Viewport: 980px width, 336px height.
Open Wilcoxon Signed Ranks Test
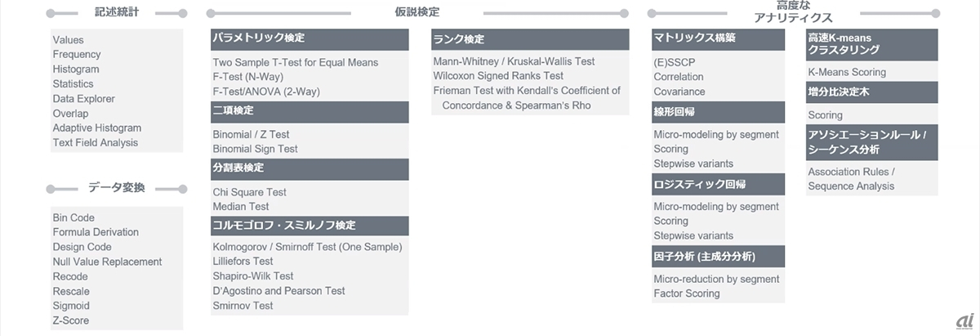click(498, 76)
